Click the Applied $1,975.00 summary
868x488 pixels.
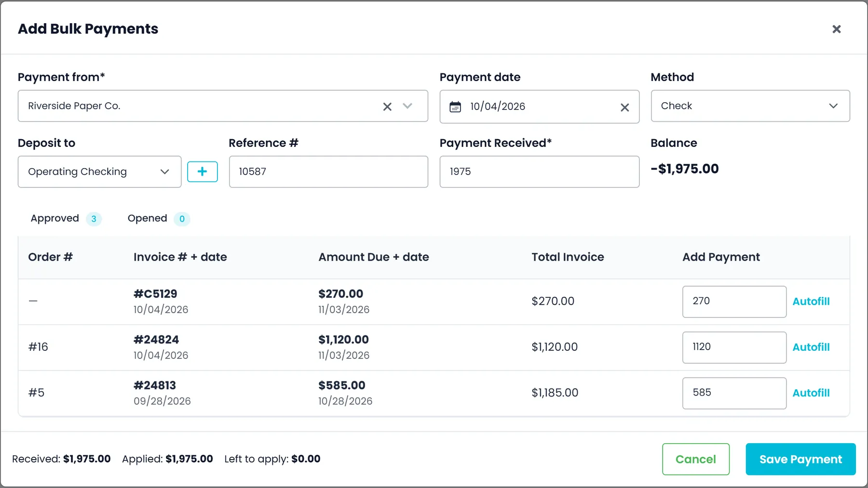tap(167, 459)
